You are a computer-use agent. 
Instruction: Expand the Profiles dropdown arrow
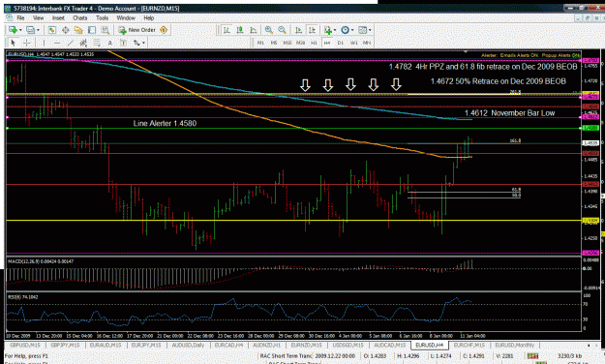coord(38,30)
